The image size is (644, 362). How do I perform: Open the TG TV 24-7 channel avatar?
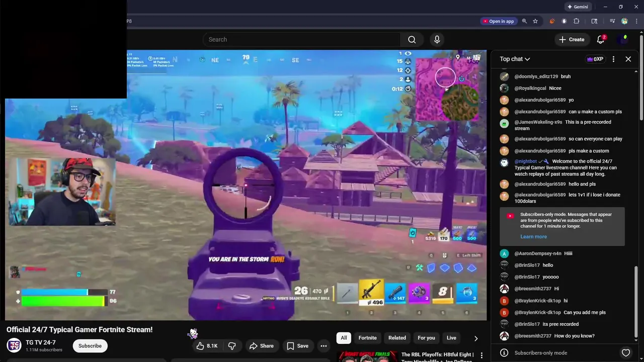pos(14,345)
